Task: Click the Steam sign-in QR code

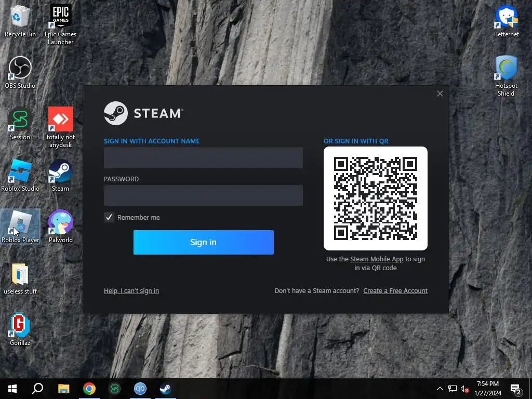Action: [x=376, y=198]
